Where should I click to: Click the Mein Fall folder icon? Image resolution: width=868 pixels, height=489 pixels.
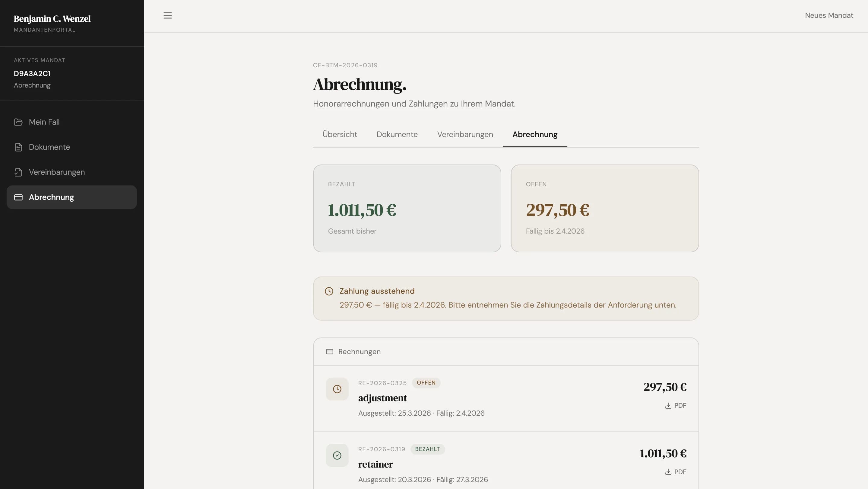tap(18, 122)
